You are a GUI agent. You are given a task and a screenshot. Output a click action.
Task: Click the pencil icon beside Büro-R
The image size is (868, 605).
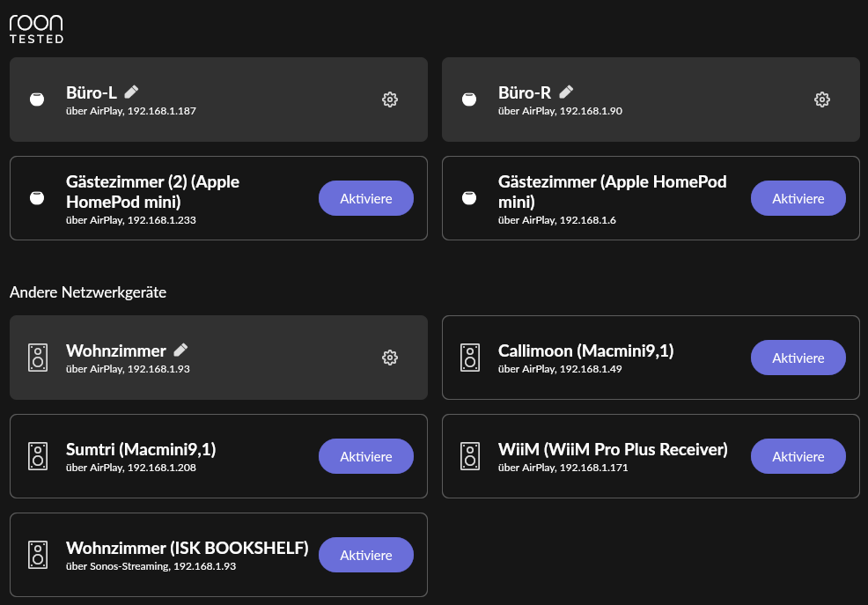[x=566, y=92]
